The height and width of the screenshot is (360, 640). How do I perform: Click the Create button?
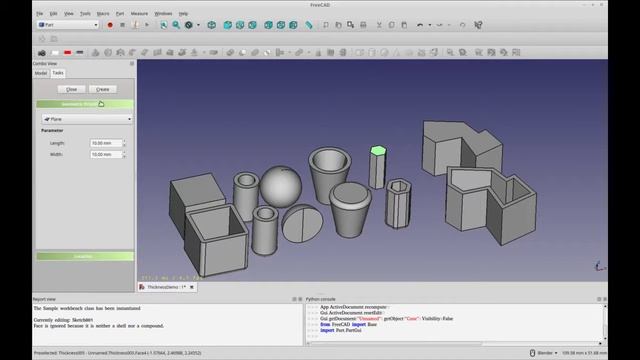pyautogui.click(x=102, y=89)
